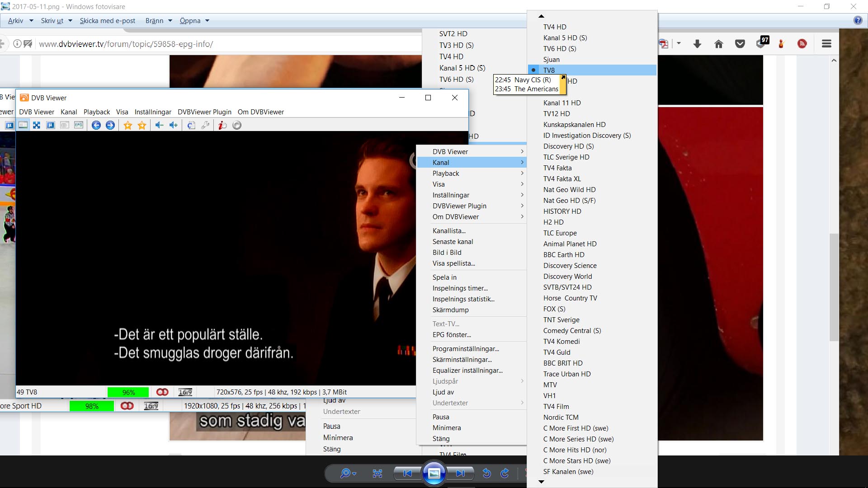Click the volume down speaker icon

[159, 125]
